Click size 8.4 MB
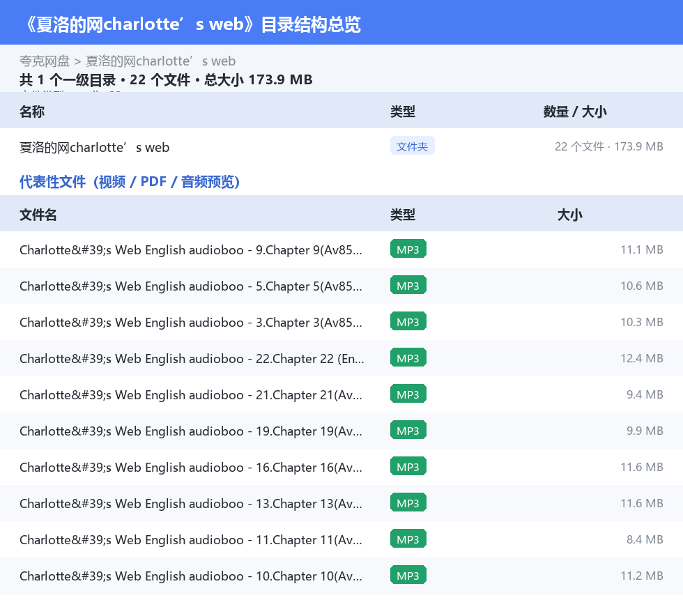This screenshot has width=683, height=616. (x=645, y=539)
